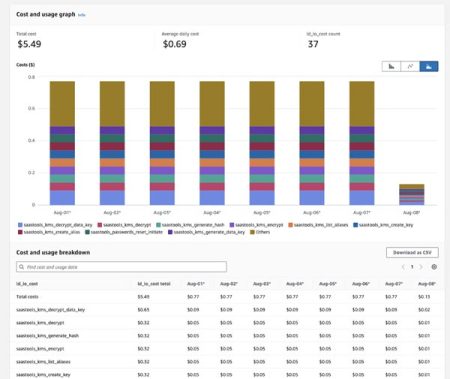Open the table preferences gear icon
450x379 pixels.
434,267
